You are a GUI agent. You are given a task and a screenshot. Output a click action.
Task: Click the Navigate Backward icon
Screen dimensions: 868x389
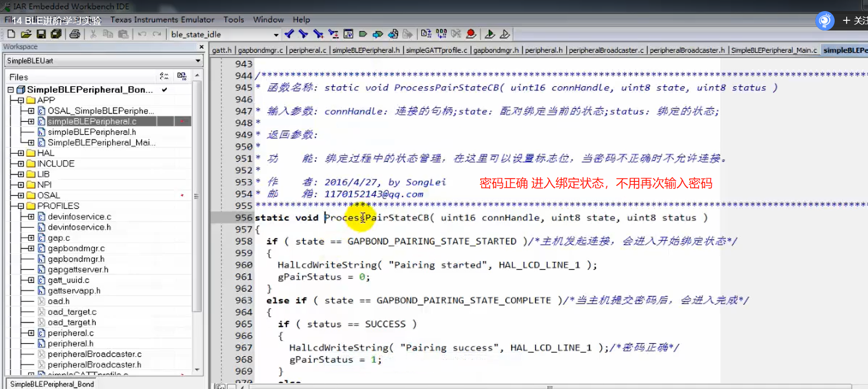coord(393,34)
